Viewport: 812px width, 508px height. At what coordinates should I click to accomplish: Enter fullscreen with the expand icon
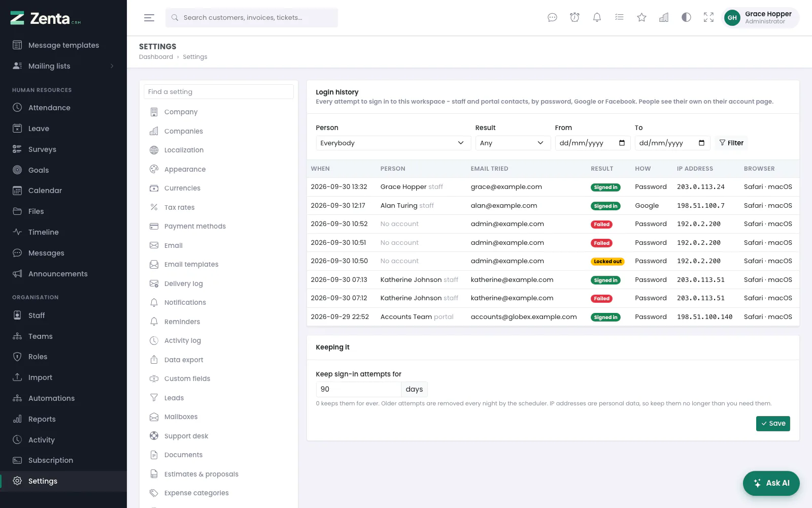click(x=708, y=18)
